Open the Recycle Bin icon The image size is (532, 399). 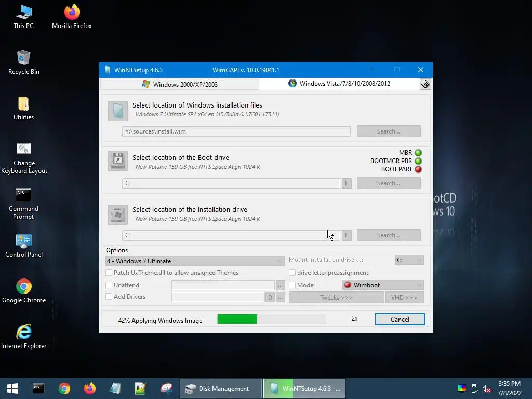coord(24,62)
